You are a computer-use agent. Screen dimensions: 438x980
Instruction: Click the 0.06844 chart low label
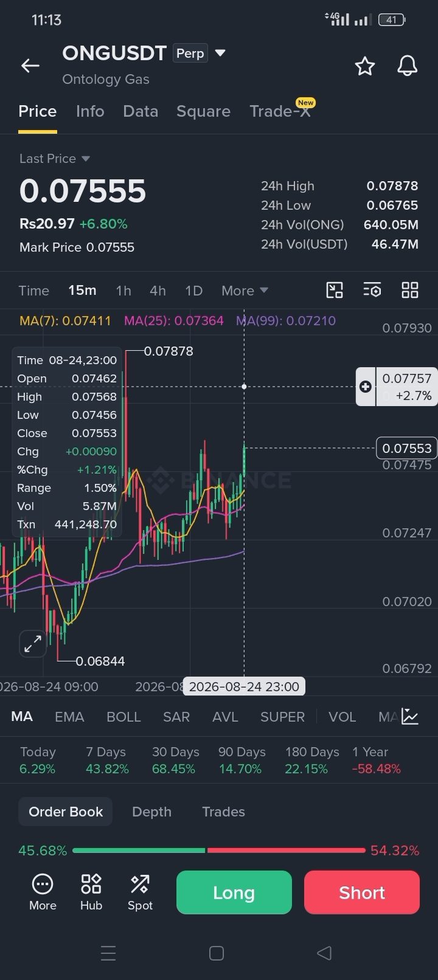100,661
